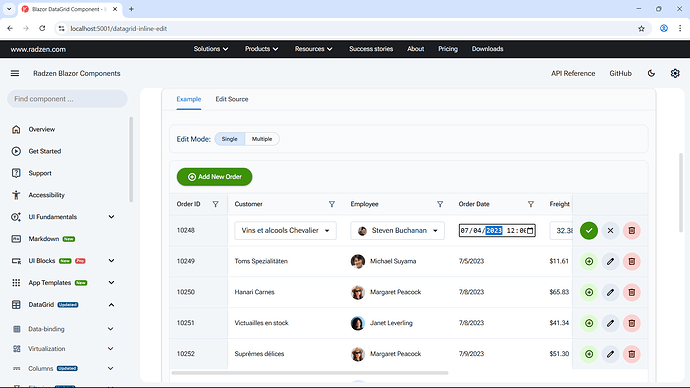The image size is (690, 388).
Task: Toggle dark mode moon icon
Action: pos(651,73)
